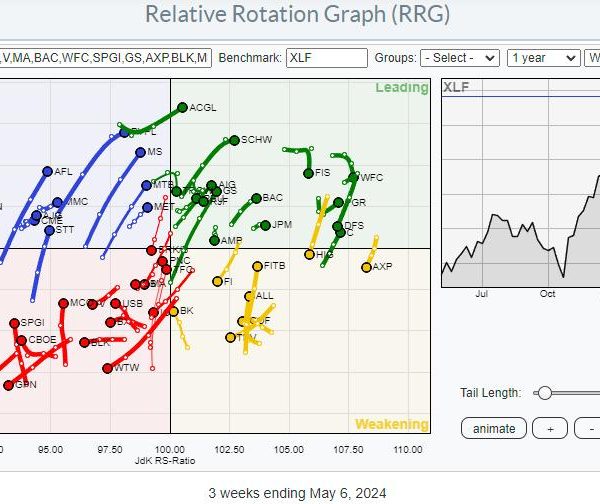600x504 pixels.
Task: Select the BK data point
Action: 174,311
